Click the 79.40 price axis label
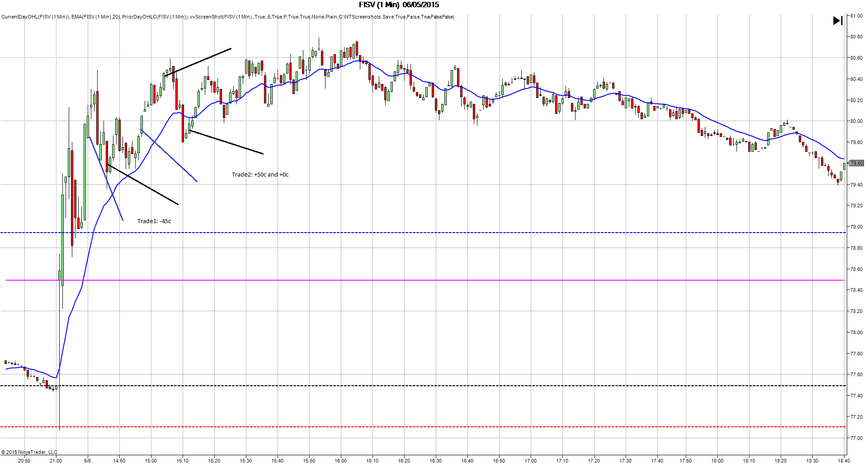This screenshot has width=868, height=467. pos(856,185)
